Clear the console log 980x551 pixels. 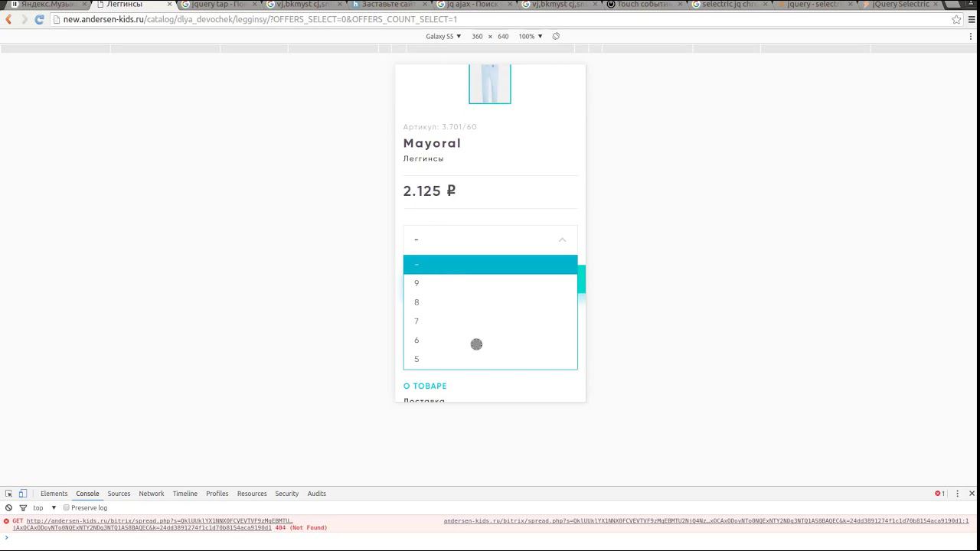(x=8, y=508)
